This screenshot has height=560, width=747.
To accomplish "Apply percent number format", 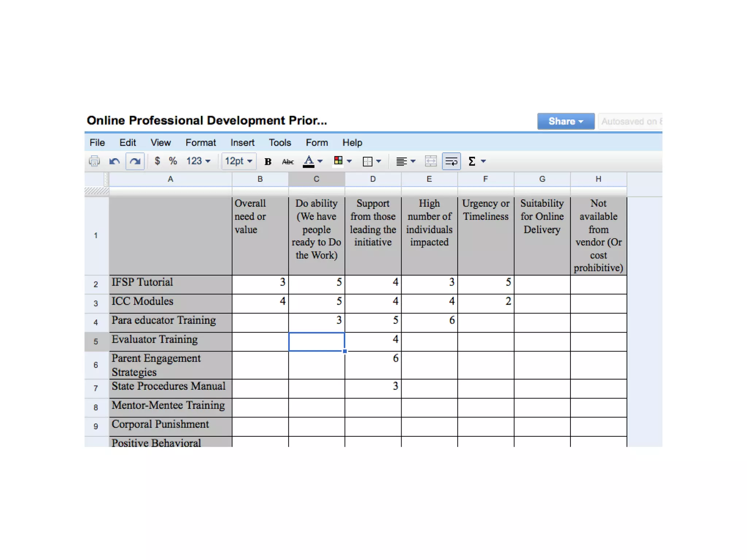I will 173,161.
